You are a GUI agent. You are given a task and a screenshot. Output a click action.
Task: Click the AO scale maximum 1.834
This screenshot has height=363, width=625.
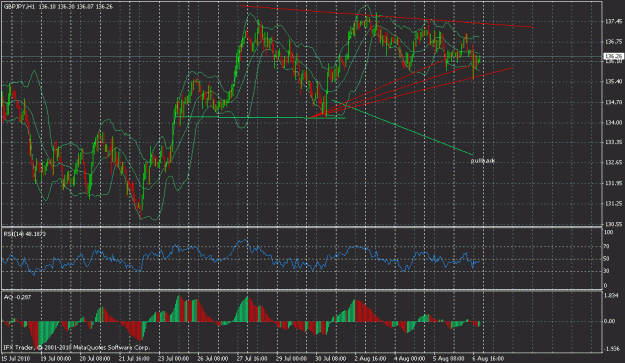coord(611,295)
